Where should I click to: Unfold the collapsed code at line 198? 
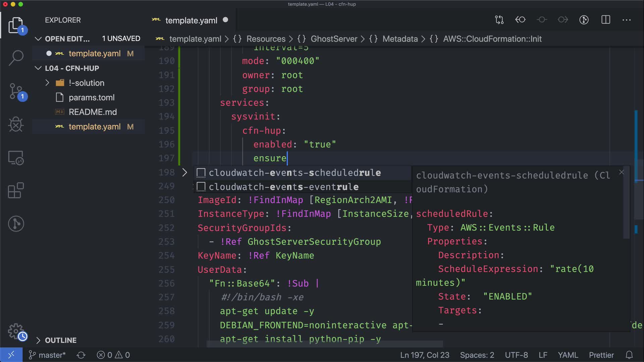click(x=184, y=172)
